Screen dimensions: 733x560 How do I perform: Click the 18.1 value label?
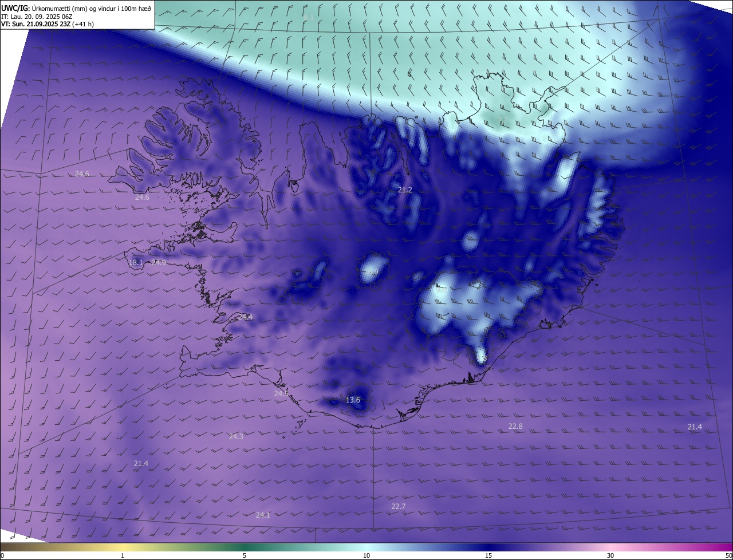136,263
